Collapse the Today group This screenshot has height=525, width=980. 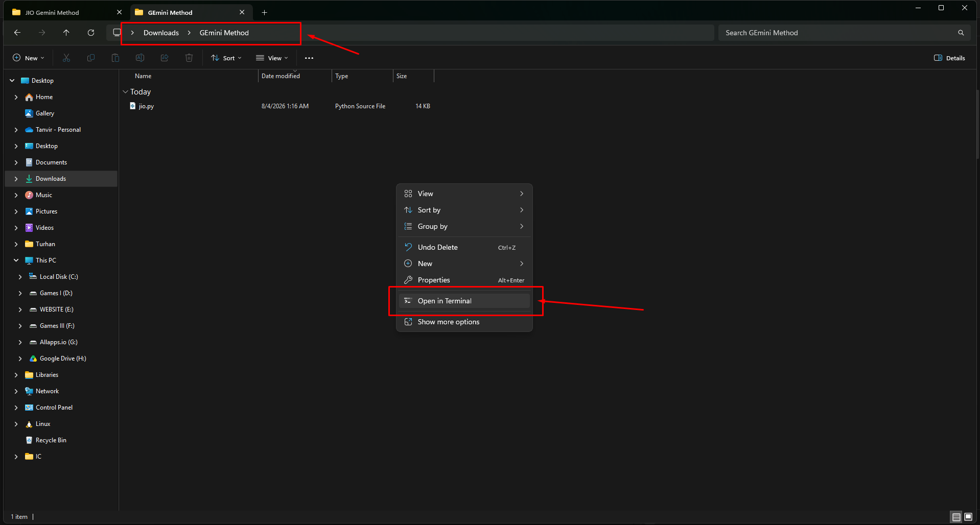click(125, 92)
